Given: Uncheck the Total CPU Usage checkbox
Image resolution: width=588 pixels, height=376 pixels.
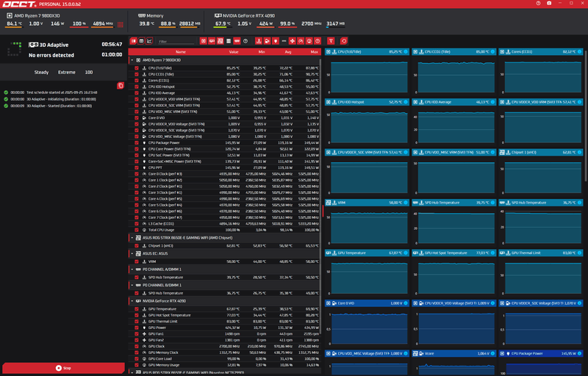Looking at the screenshot, I should coord(137,230).
